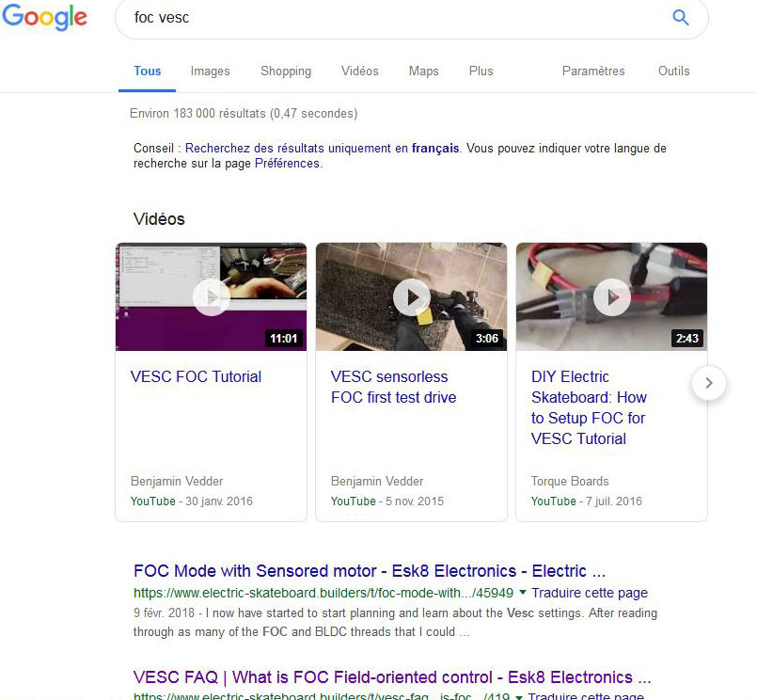This screenshot has height=700, width=757.
Task: Open the Shopping tab
Action: point(286,71)
